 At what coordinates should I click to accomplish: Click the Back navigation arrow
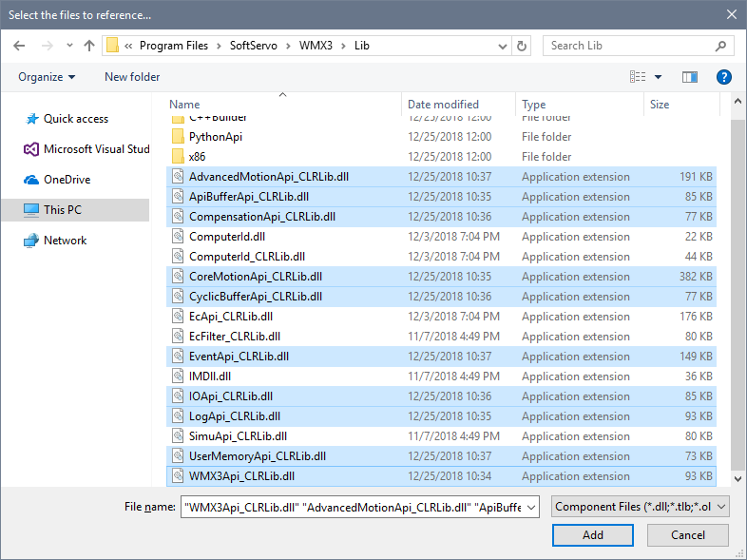coord(19,46)
